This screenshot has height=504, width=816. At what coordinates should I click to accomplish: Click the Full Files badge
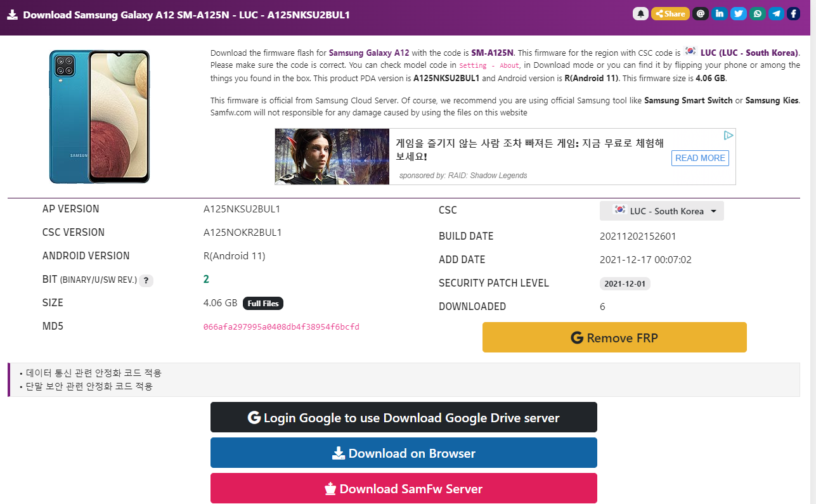point(263,304)
